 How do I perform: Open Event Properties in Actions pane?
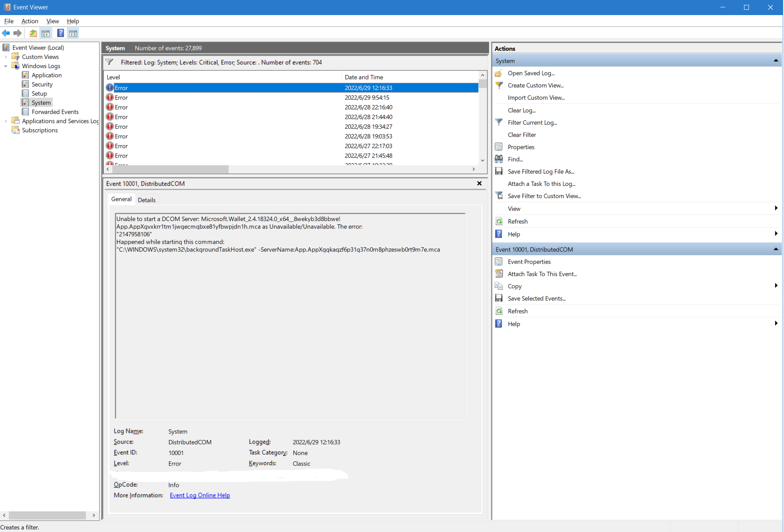[529, 262]
